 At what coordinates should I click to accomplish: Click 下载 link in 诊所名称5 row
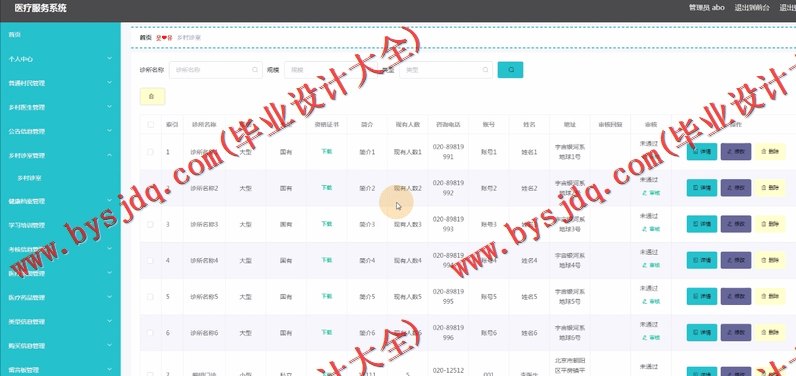[x=326, y=296]
